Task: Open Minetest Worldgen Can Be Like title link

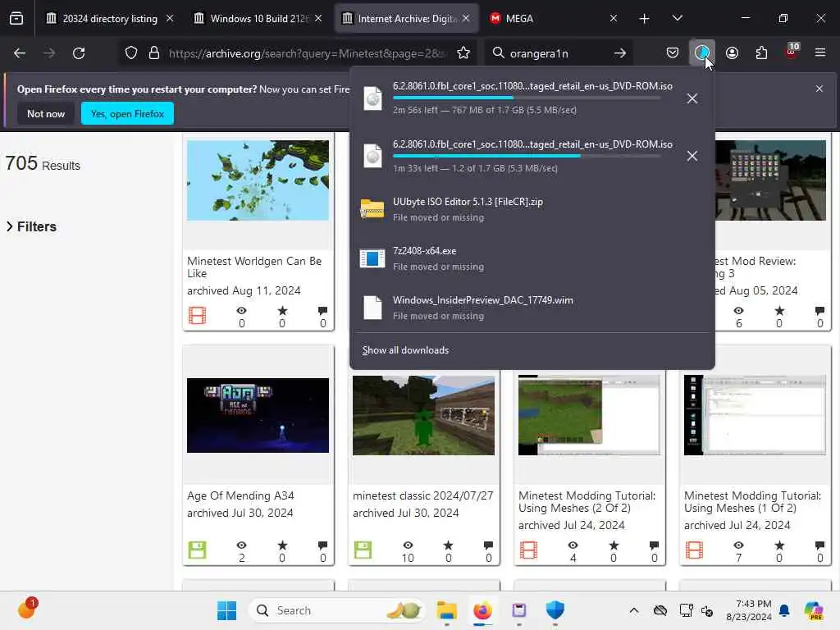Action: pyautogui.click(x=254, y=267)
